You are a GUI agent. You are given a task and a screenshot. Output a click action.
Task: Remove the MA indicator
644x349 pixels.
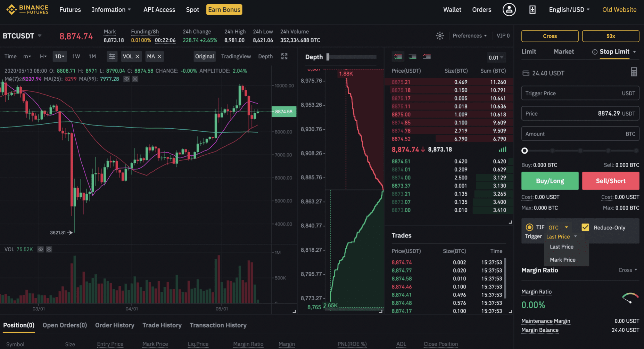[159, 56]
